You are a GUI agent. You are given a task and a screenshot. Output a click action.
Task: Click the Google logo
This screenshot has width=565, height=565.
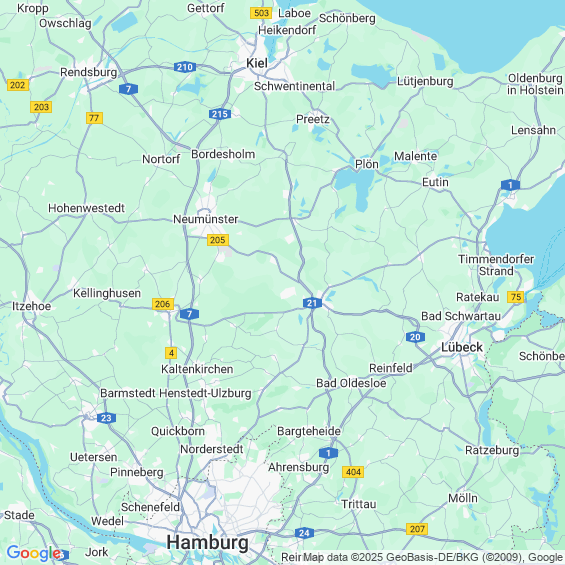[x=34, y=553]
